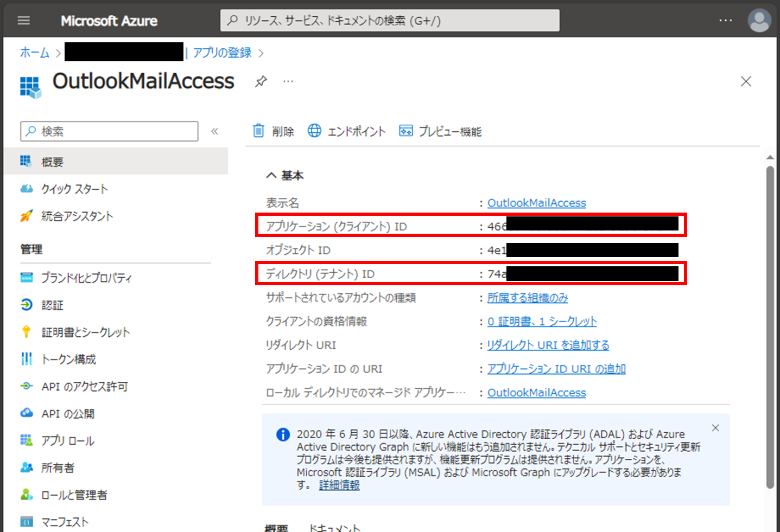
Task: Go to the アプリの登録 breadcrumb
Action: 222,53
